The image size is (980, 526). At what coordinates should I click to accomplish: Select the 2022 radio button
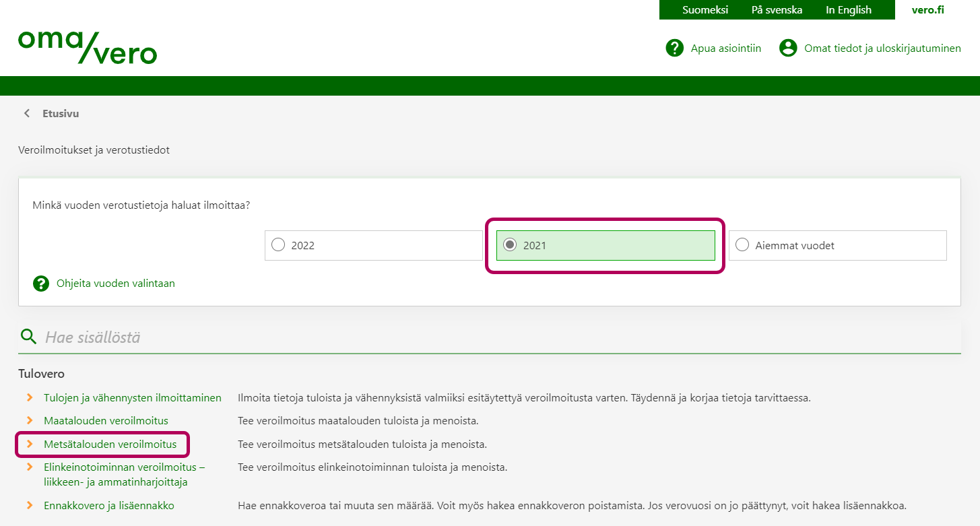tap(278, 245)
